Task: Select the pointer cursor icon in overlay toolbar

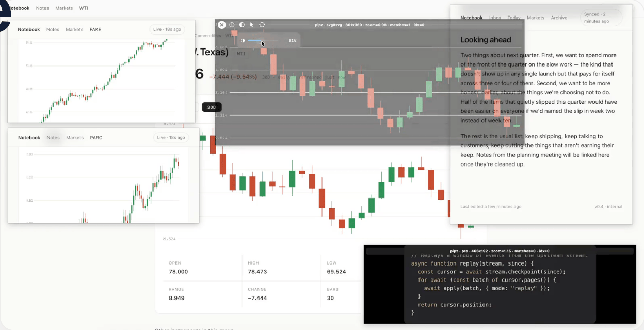Action: coord(252,25)
